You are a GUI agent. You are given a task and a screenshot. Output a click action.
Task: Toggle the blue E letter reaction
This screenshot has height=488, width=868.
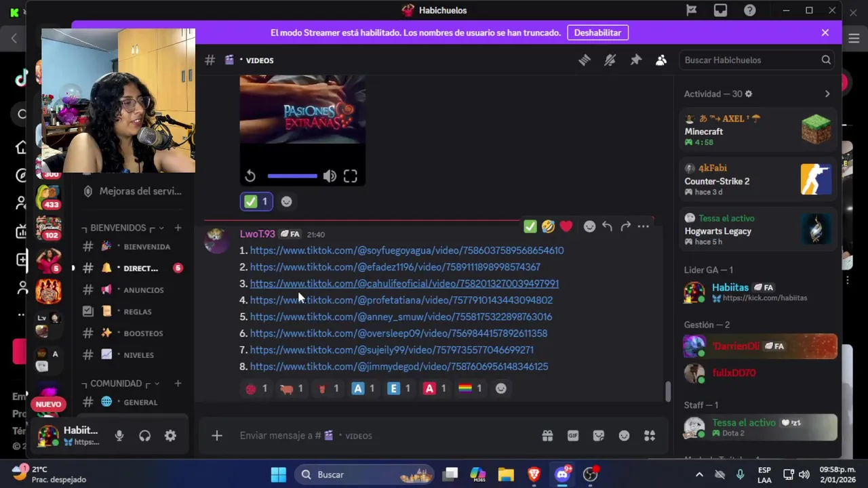click(399, 388)
